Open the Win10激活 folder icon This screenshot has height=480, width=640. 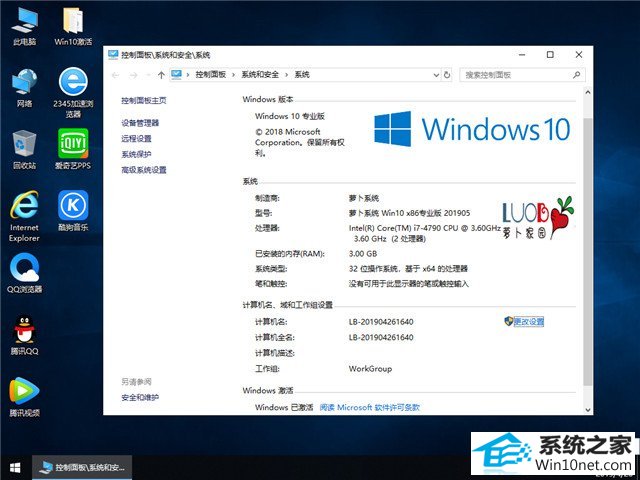point(73,26)
